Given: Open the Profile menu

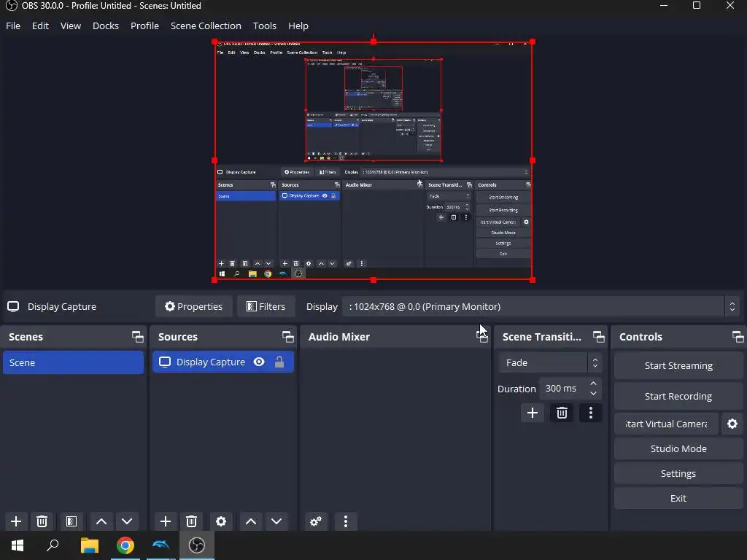Looking at the screenshot, I should tap(145, 26).
